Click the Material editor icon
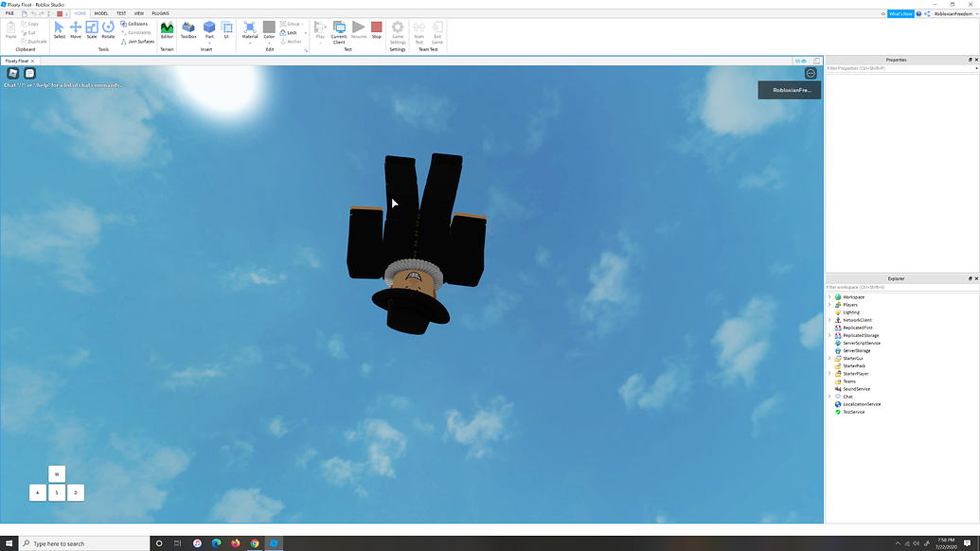The height and width of the screenshot is (551, 980). [x=250, y=29]
